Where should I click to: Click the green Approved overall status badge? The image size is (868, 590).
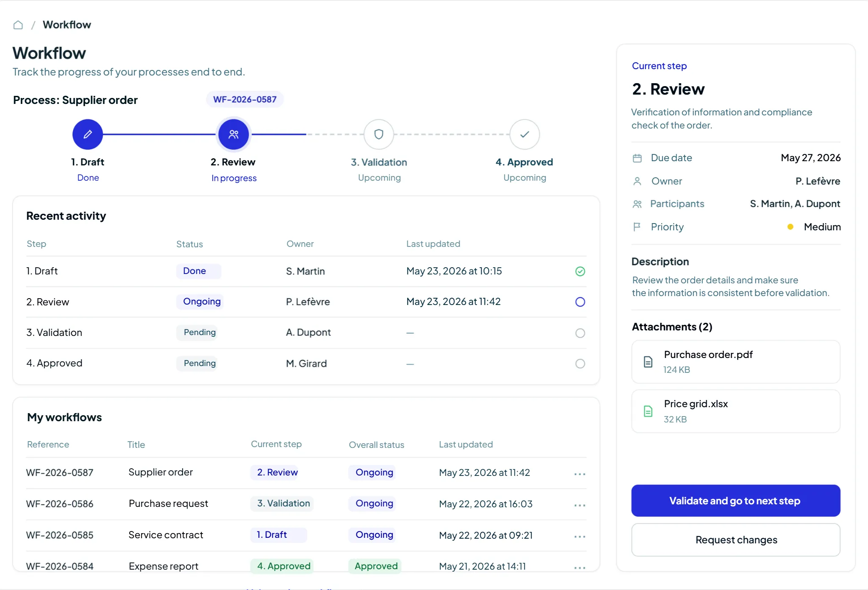click(375, 566)
